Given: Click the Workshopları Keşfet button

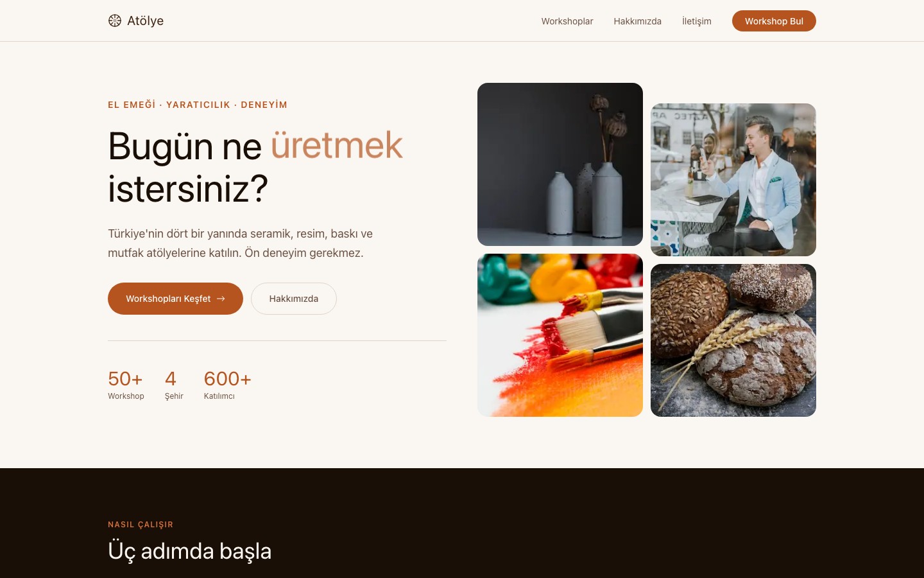Looking at the screenshot, I should [175, 299].
